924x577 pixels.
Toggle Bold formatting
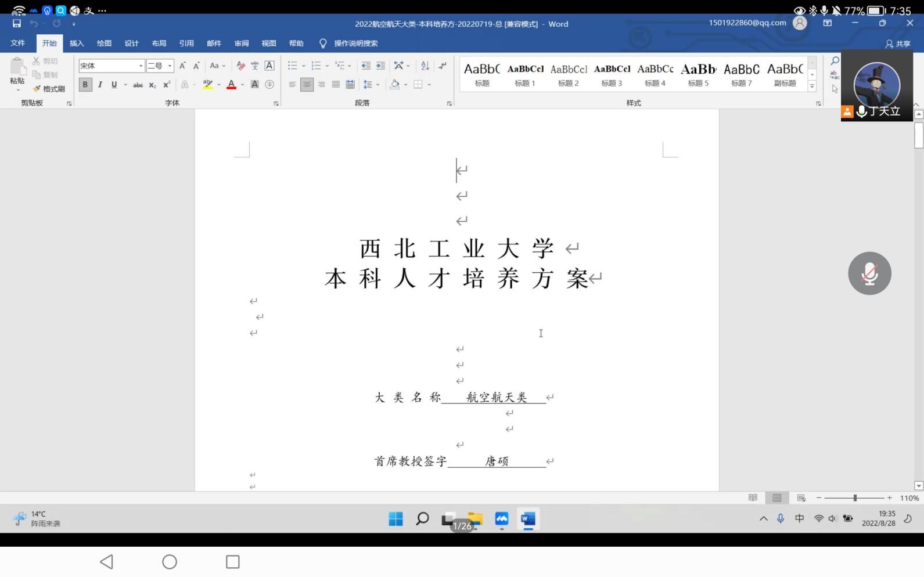[85, 85]
